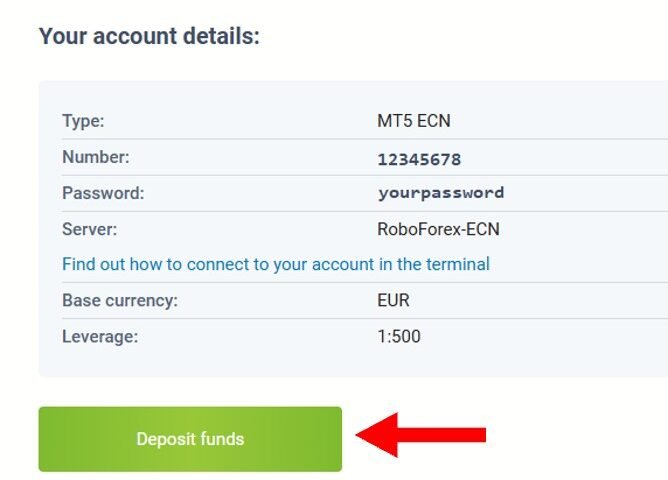Click the "Number:" field label
668x480 pixels.
click(x=96, y=157)
